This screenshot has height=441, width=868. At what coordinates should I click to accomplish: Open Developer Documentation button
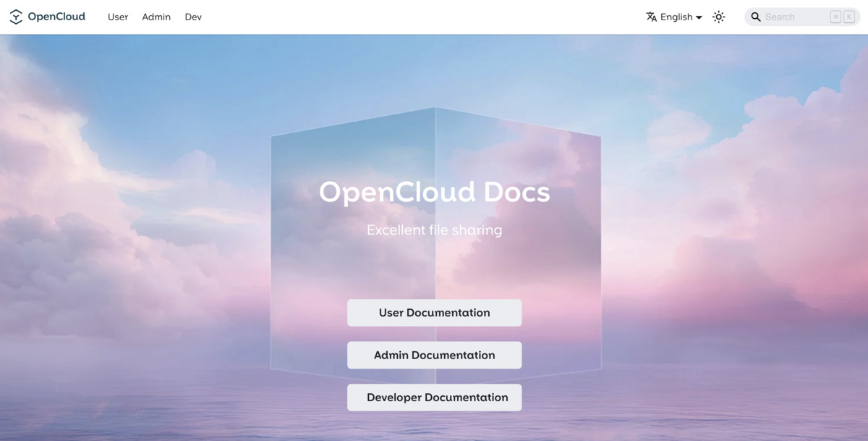[434, 398]
